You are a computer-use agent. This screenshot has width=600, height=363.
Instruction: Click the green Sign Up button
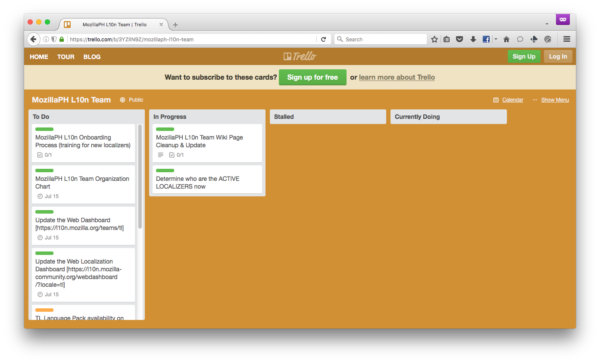point(524,57)
